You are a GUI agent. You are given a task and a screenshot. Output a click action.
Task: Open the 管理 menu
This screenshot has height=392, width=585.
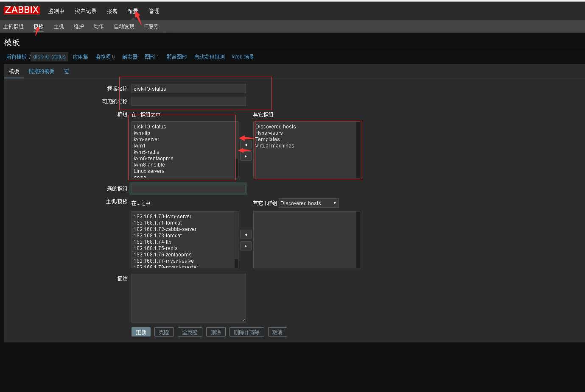[154, 11]
